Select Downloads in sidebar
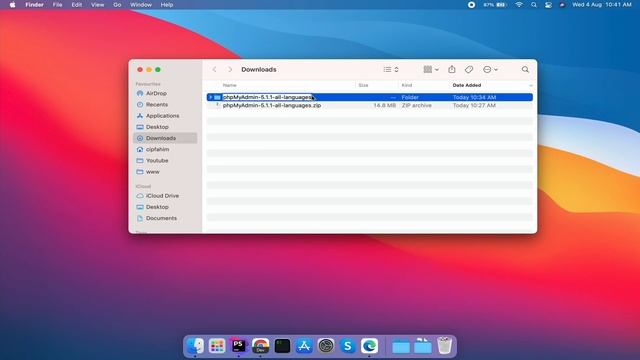The height and width of the screenshot is (360, 640). point(165,138)
